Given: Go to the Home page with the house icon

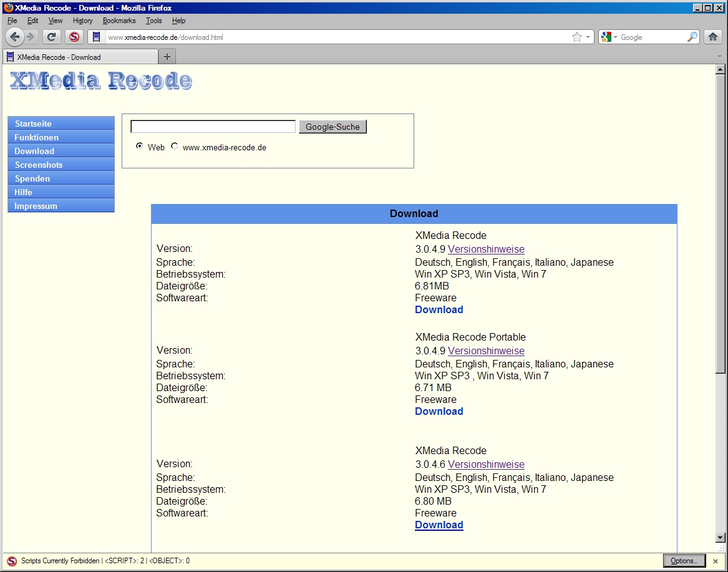Looking at the screenshot, I should (712, 37).
